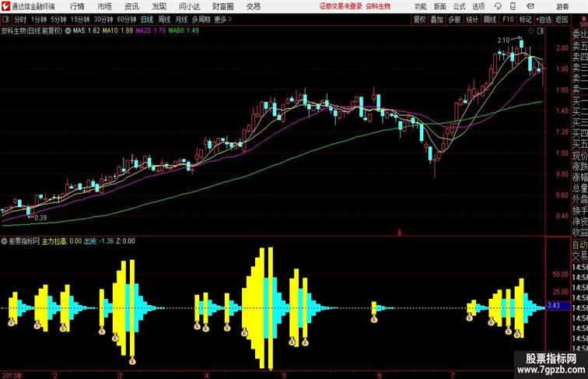
Task: Switch to 30分钟 period tab
Action: 103,19
